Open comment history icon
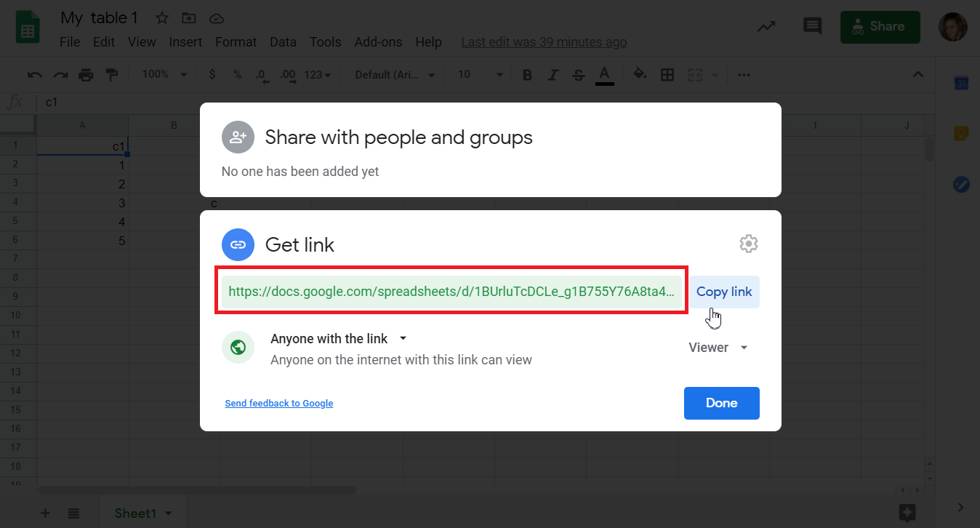This screenshot has height=528, width=980. 811,27
